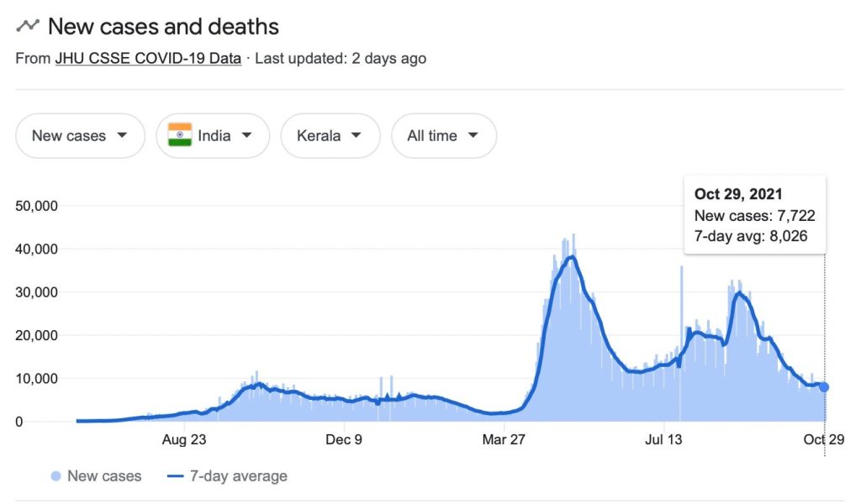Click the New cases and deaths heading
Viewport: 861px width, 504px height.
[x=163, y=26]
